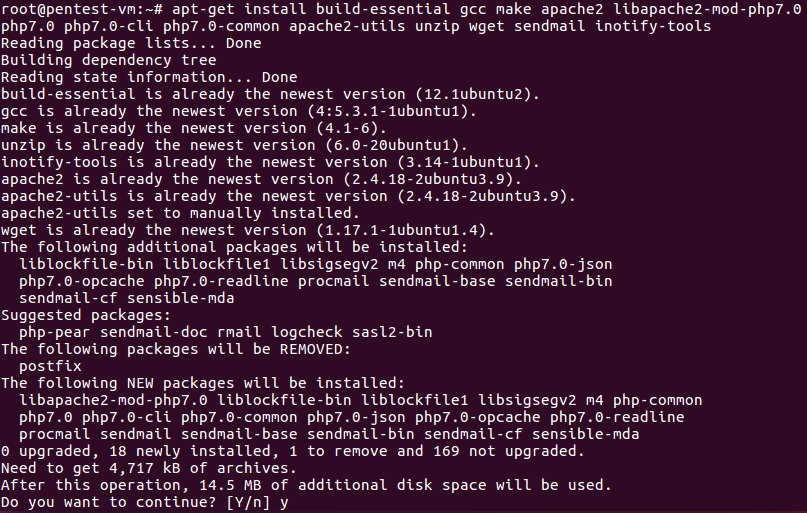Click the '18 newly installed' summary text
807x513 pixels.
[x=190, y=451]
